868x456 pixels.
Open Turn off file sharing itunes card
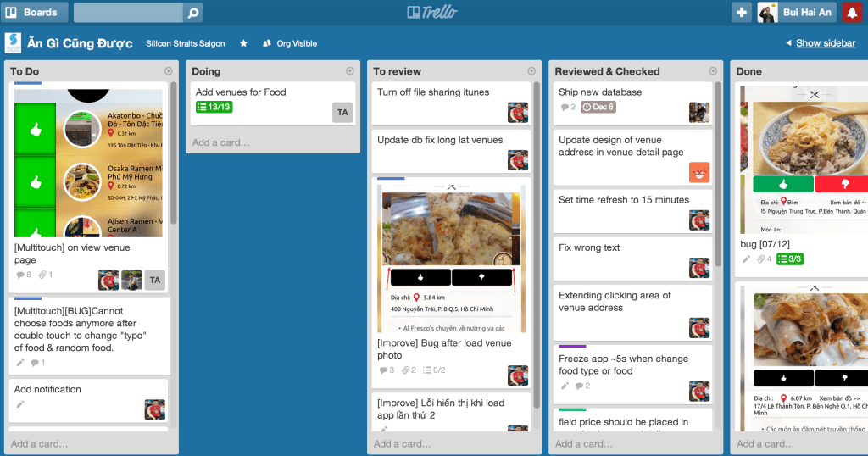[x=433, y=92]
